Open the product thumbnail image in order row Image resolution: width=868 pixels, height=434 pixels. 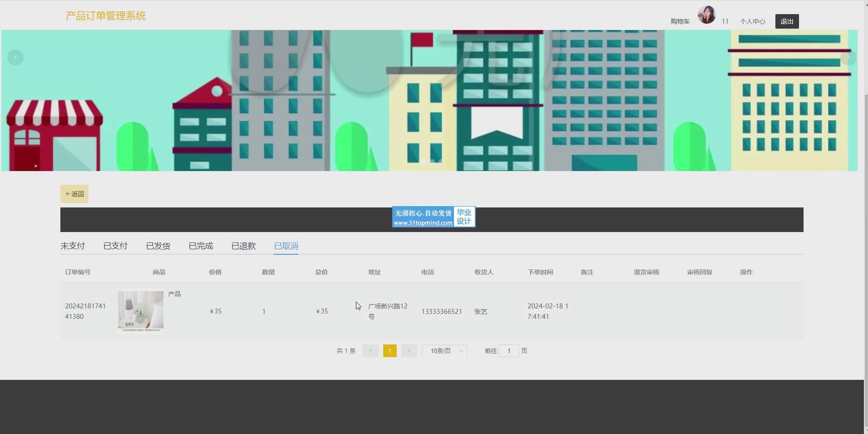141,311
